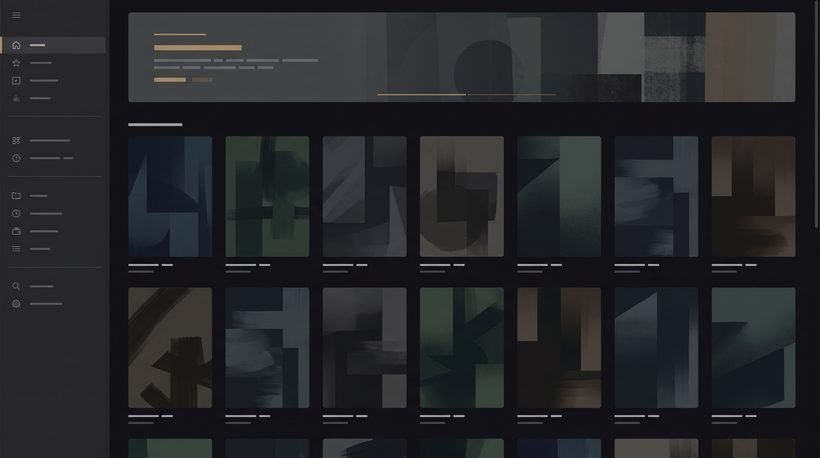The height and width of the screenshot is (458, 820).
Task: Select the briefcase icon in the sidebar
Action: pos(16,231)
